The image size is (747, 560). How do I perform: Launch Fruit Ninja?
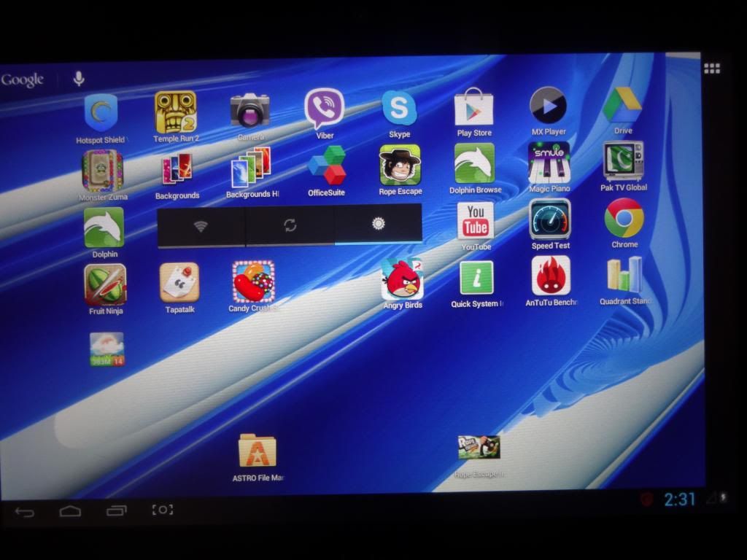[105, 285]
